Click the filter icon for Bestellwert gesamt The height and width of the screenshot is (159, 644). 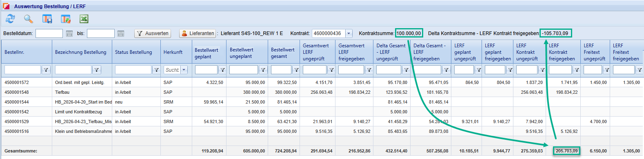point(296,70)
